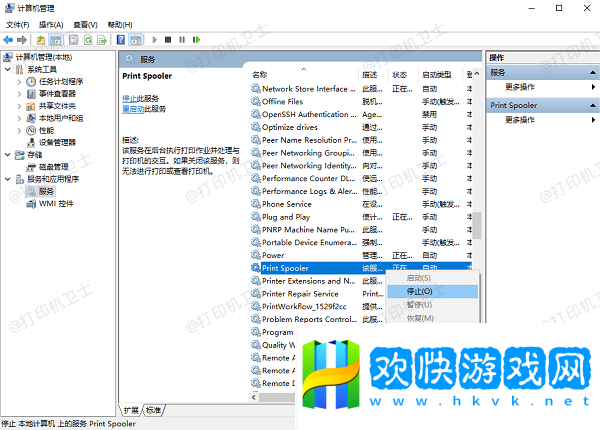This screenshot has height=430, width=600.
Task: Click the Pause Service toolbar icon
Action: pyautogui.click(x=182, y=40)
